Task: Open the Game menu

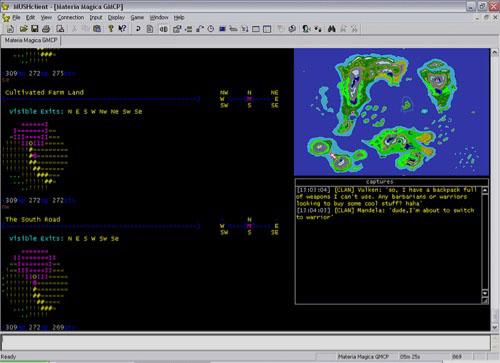Action: click(137, 17)
